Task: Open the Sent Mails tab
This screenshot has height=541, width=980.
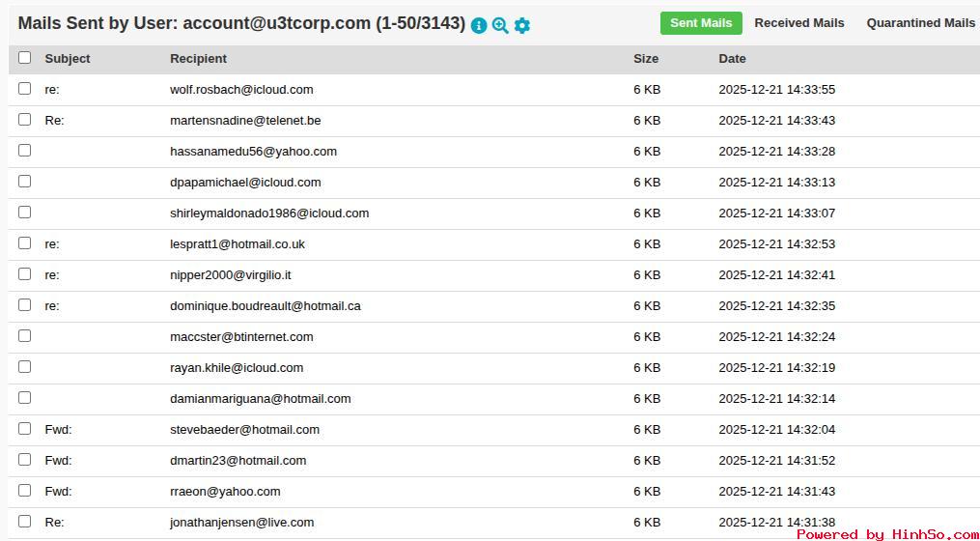Action: (x=701, y=23)
